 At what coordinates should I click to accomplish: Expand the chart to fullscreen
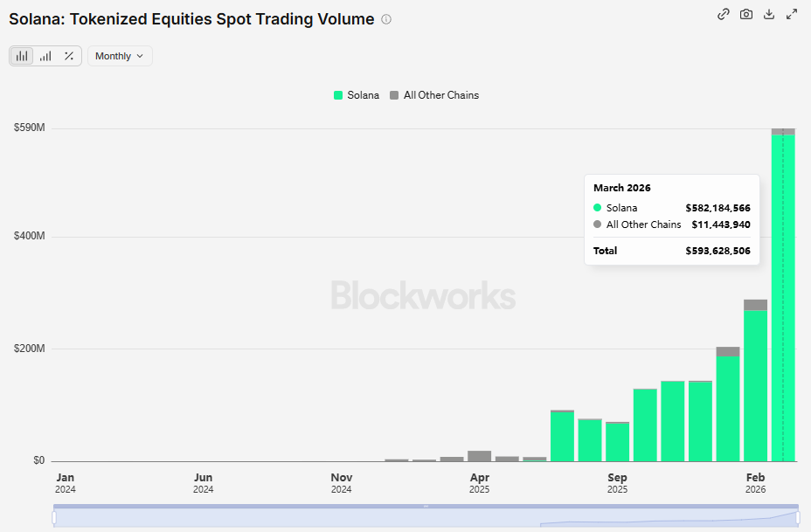point(792,14)
